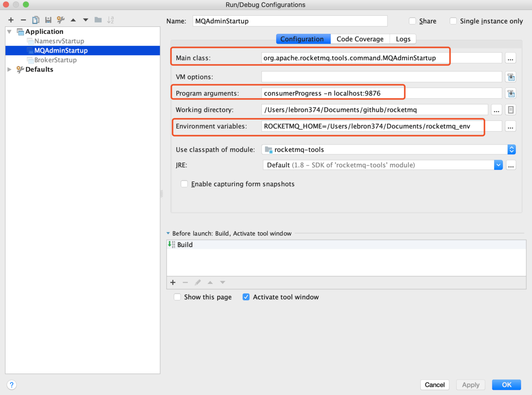Open the Use classpath of module dropdown
Viewport: 532px width, 395px height.
pos(511,150)
